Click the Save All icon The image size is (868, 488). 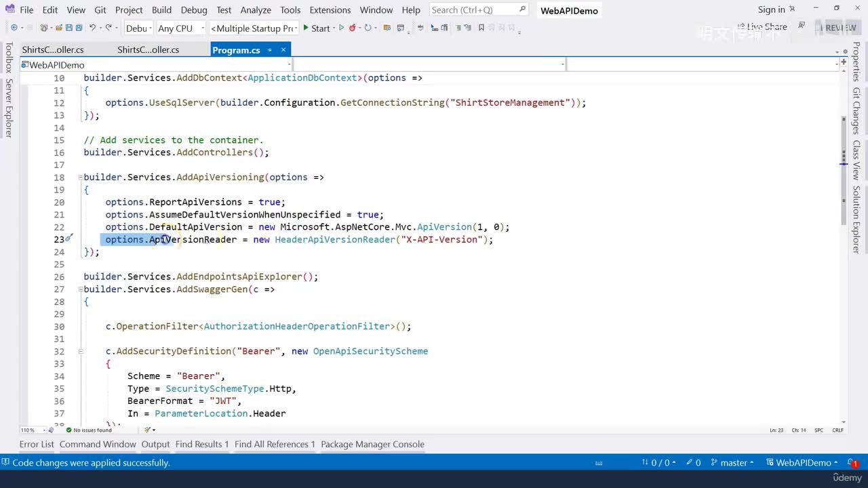coord(79,28)
